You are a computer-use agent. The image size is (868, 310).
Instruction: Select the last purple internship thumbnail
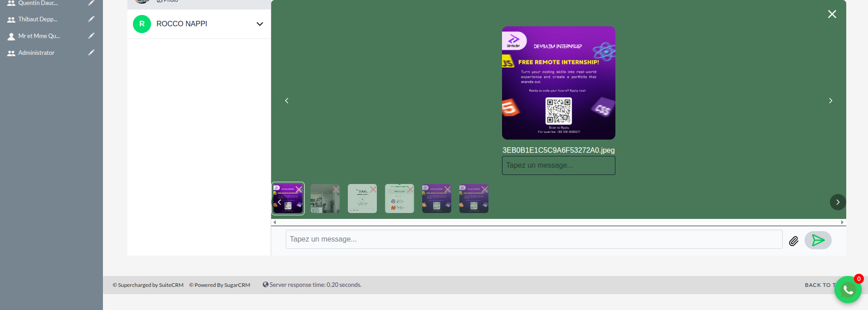tap(474, 199)
